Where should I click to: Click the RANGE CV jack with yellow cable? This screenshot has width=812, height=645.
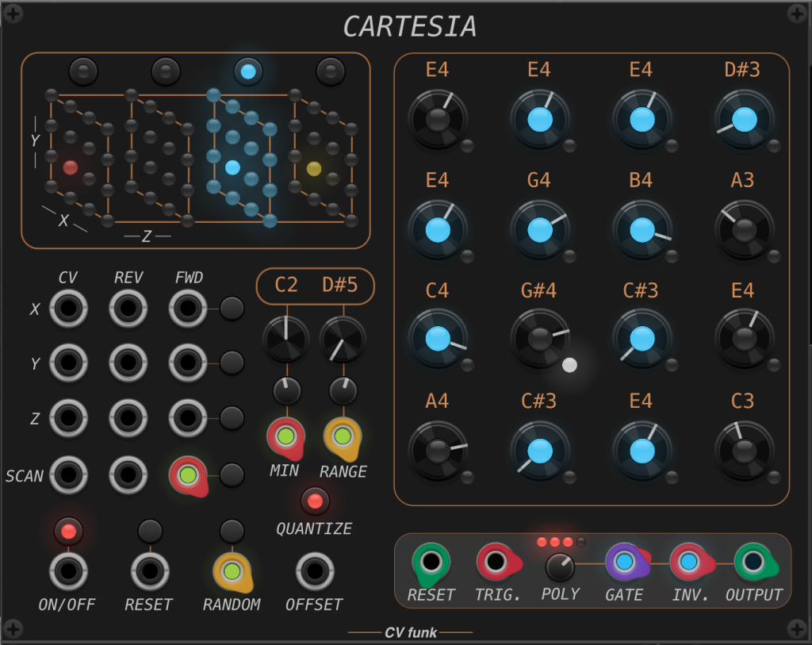click(343, 436)
